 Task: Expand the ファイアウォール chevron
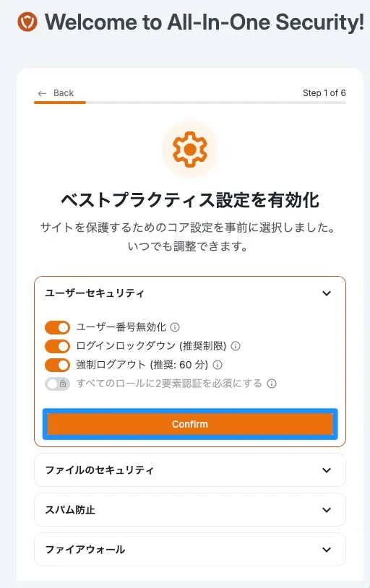(x=327, y=550)
